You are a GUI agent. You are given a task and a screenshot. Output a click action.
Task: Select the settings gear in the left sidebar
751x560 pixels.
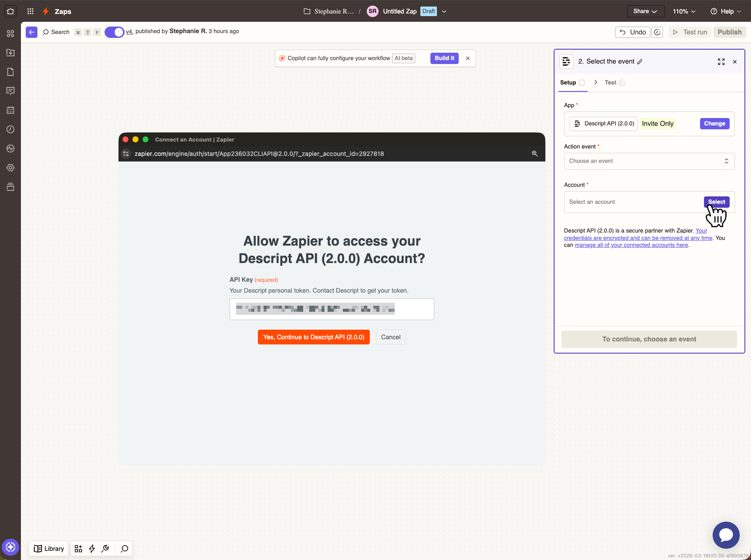click(x=10, y=168)
